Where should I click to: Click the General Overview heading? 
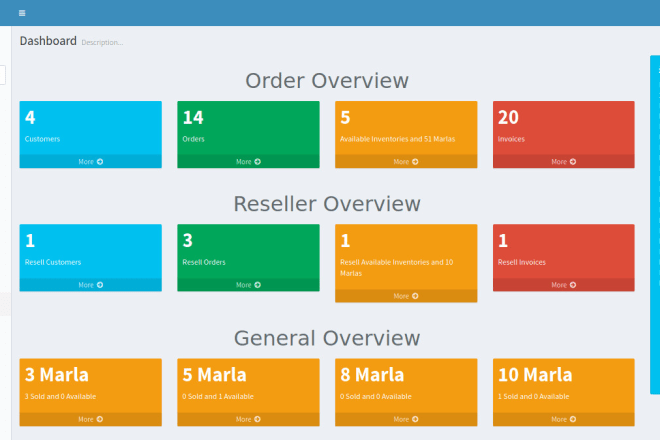pyautogui.click(x=327, y=338)
